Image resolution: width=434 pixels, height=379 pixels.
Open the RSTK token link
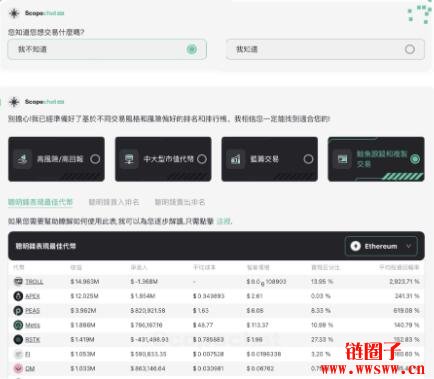pos(33,340)
